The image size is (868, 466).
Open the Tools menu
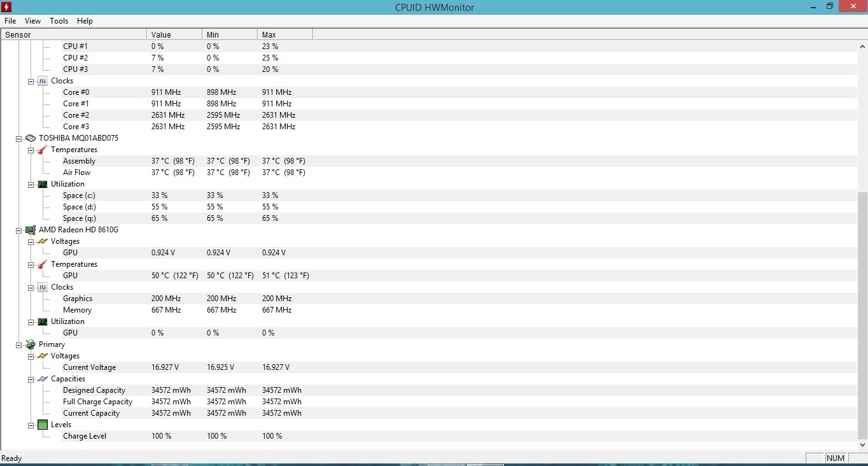[x=59, y=21]
